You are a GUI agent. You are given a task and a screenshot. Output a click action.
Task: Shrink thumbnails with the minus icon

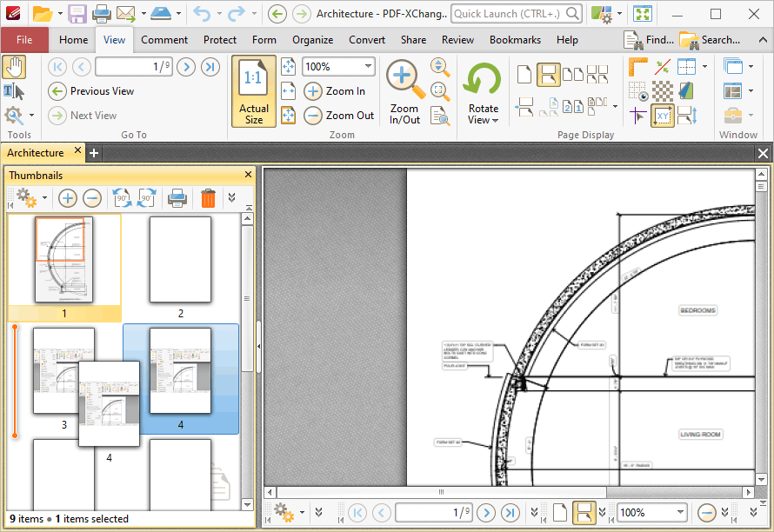pyautogui.click(x=92, y=198)
